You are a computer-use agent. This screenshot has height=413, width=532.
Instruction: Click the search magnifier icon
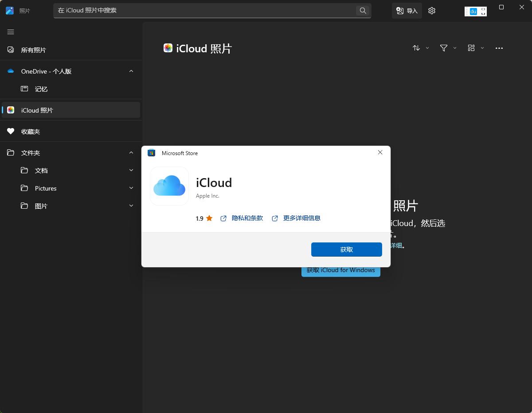click(x=363, y=11)
